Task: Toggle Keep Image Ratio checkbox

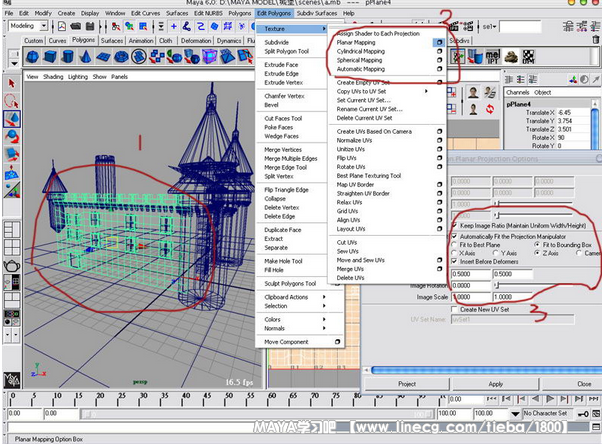Action: [455, 225]
